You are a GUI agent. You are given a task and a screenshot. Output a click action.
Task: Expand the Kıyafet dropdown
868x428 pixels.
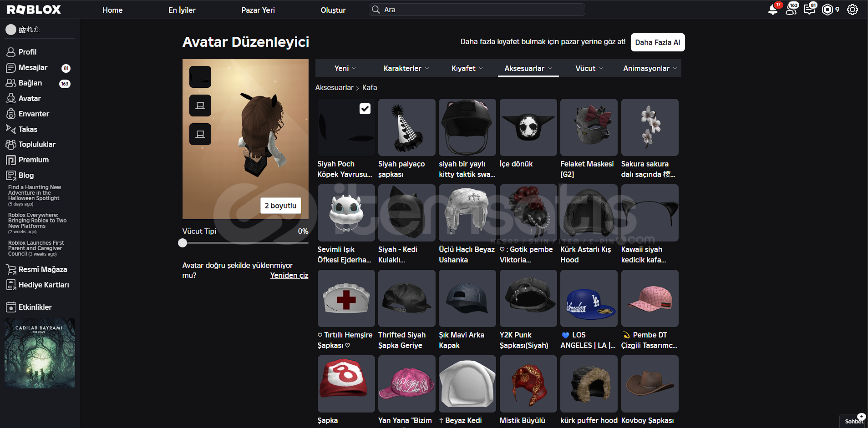click(467, 68)
